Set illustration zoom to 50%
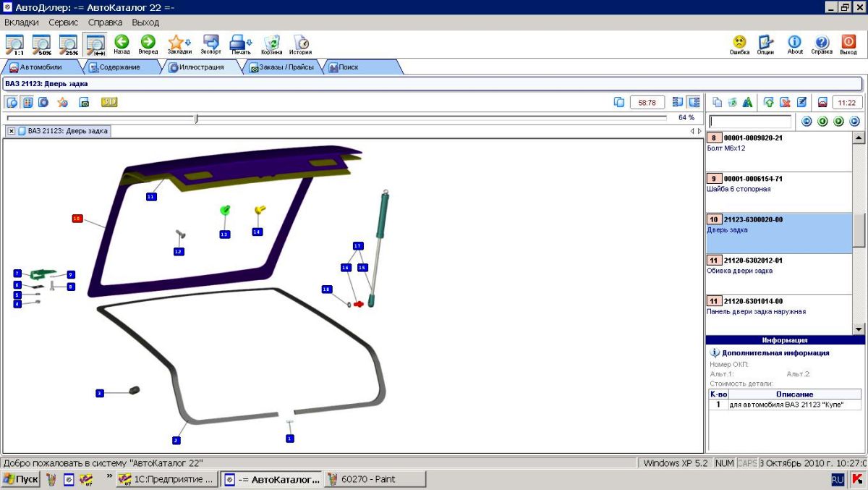Viewport: 868px width, 490px height. tap(41, 44)
